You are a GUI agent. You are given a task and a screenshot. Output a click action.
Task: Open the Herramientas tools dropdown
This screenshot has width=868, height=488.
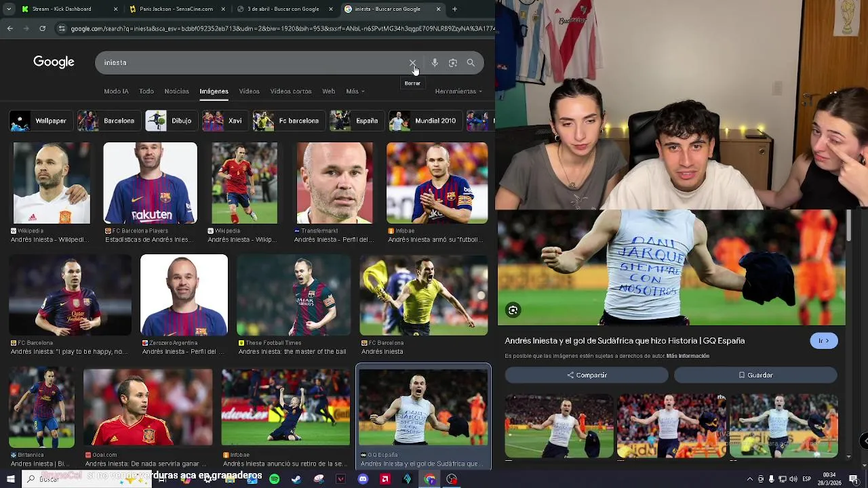[458, 91]
